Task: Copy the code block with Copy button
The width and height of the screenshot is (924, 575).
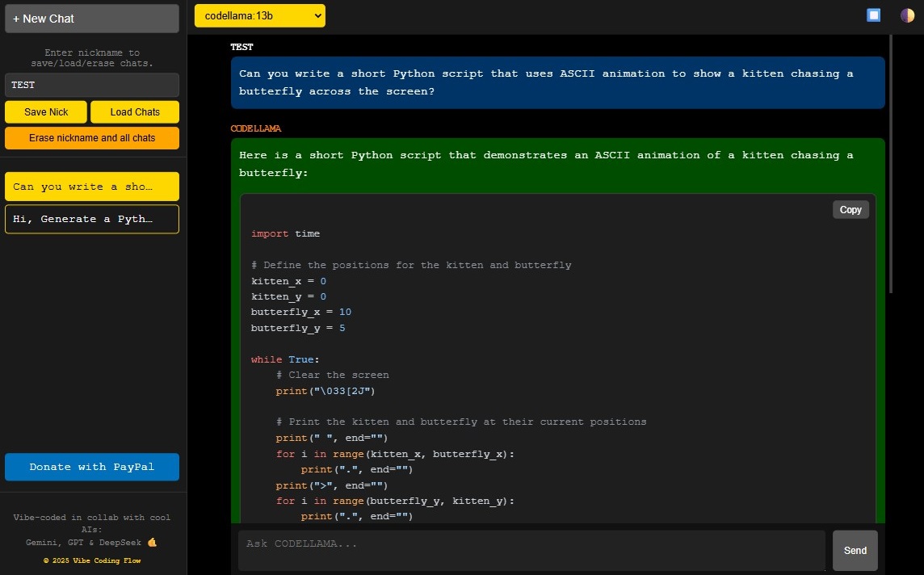Action: click(x=850, y=210)
